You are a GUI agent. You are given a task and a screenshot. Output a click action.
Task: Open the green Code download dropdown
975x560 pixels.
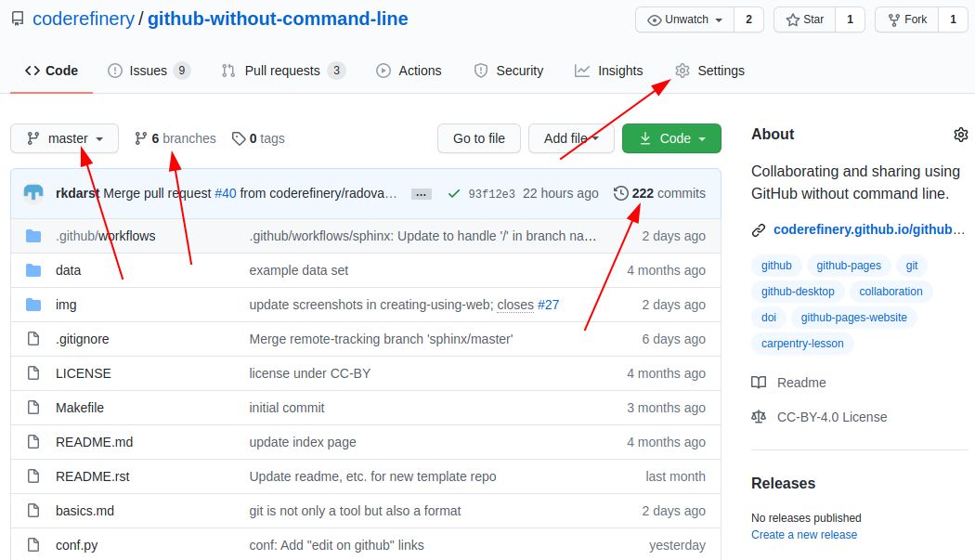click(671, 138)
